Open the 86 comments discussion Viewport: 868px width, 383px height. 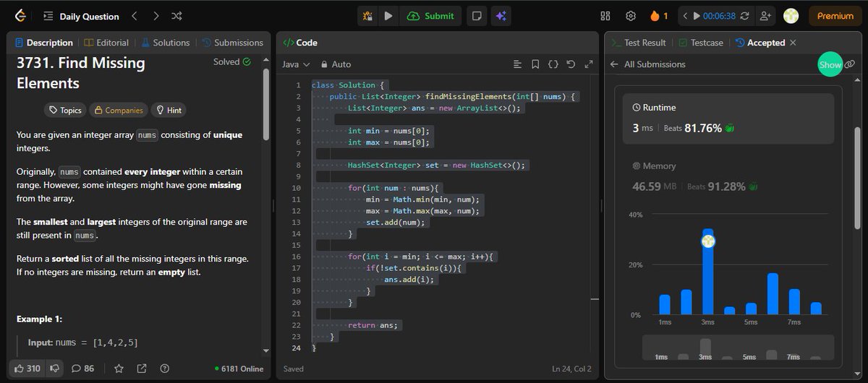point(83,369)
